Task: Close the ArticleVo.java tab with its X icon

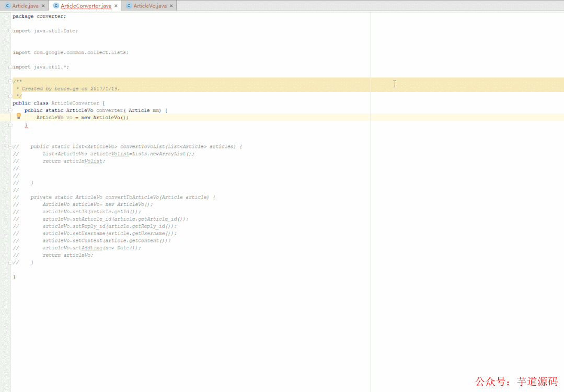Action: click(x=171, y=6)
